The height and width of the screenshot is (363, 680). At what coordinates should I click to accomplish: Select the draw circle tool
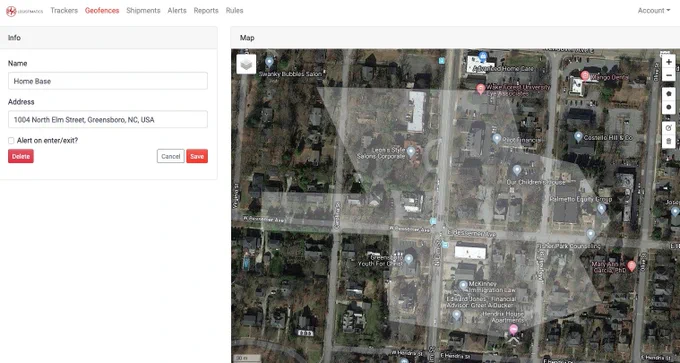coord(668,107)
